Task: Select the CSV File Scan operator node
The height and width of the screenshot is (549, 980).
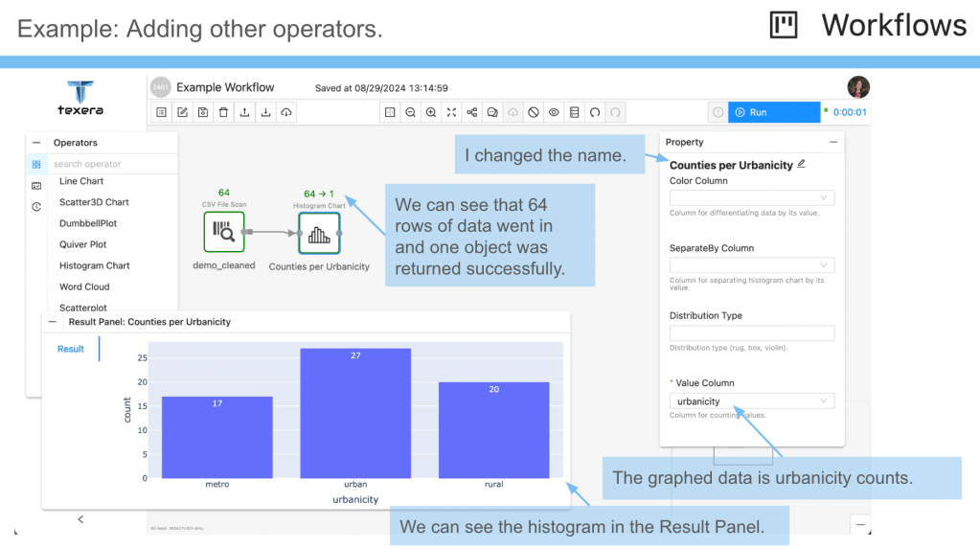Action: [224, 233]
